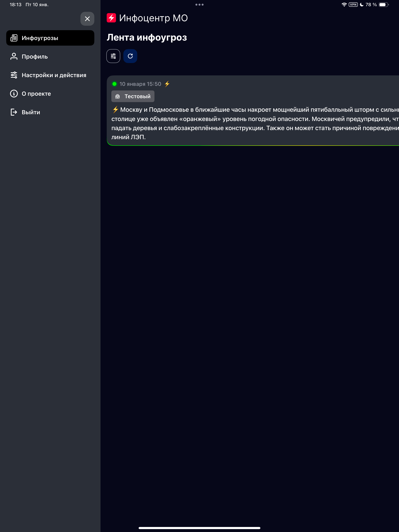Open the feed filter settings button

113,56
